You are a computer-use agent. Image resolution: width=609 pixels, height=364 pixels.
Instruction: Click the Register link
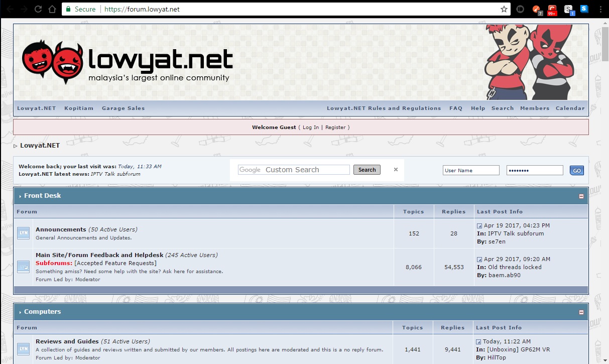point(335,128)
